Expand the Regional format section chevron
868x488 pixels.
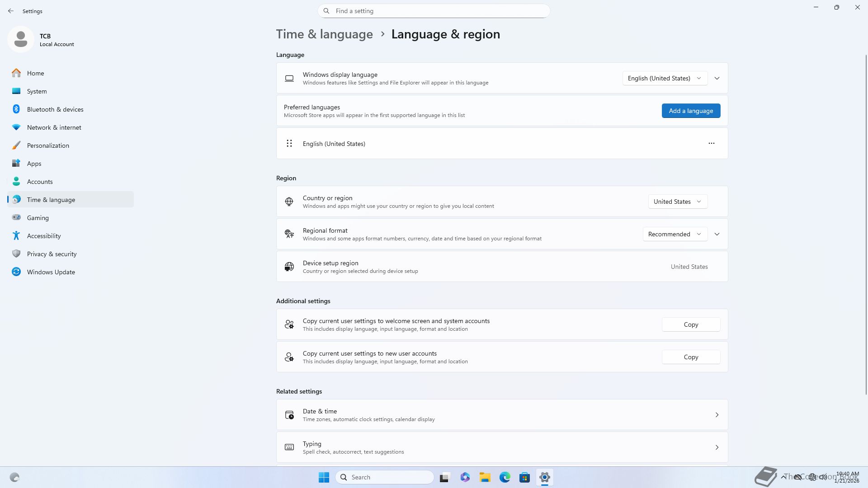pos(717,234)
